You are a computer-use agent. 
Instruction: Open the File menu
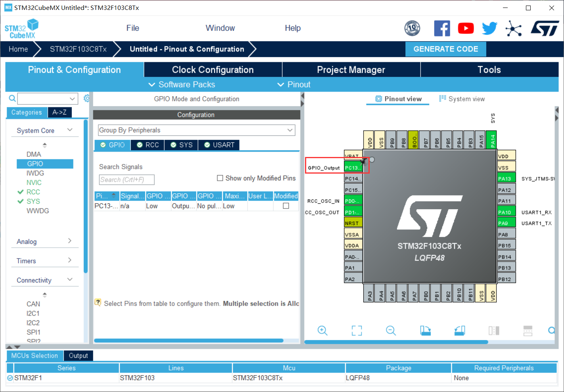(132, 28)
